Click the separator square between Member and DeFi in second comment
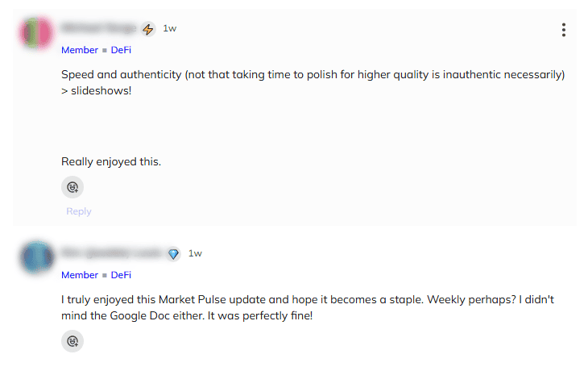The image size is (588, 371). pyautogui.click(x=105, y=276)
